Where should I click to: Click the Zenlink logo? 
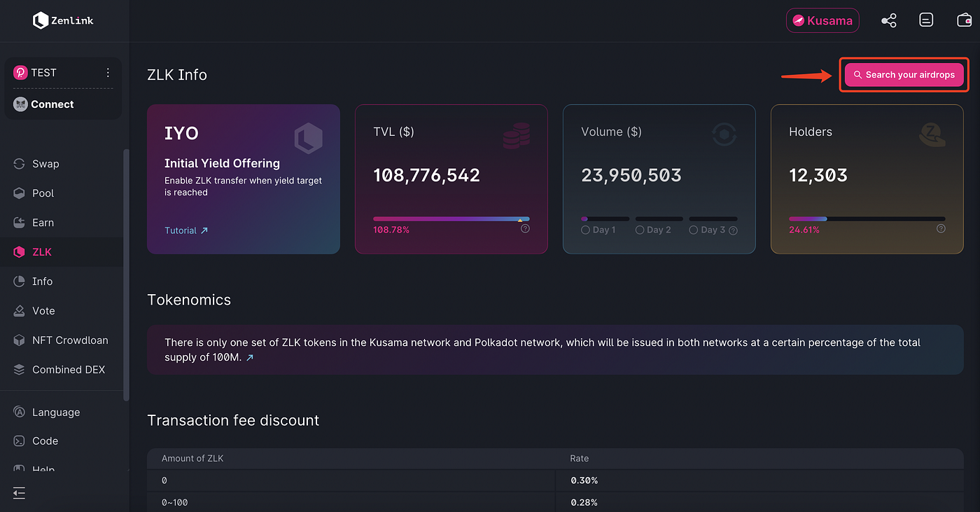63,21
